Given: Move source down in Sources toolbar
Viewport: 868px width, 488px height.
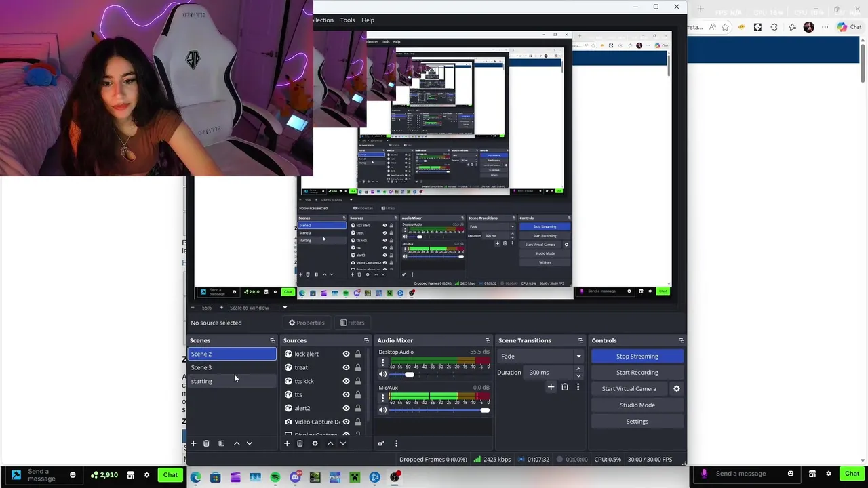Looking at the screenshot, I should coord(342,443).
